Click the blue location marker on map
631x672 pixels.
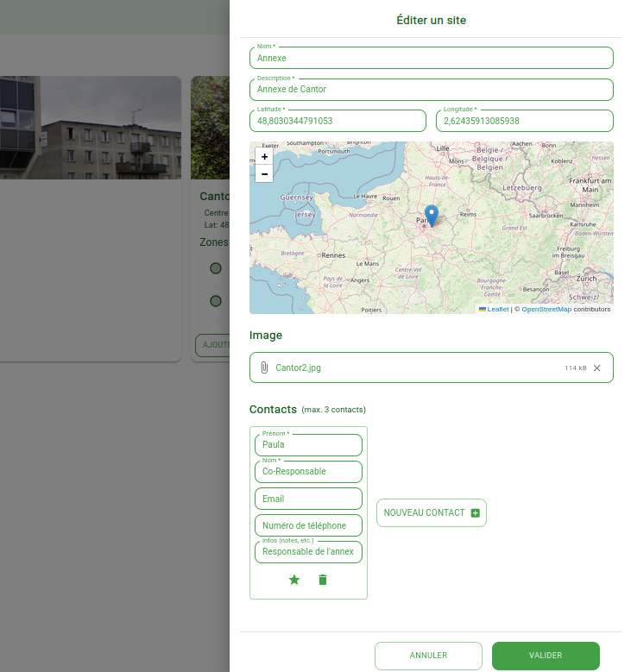click(x=431, y=216)
